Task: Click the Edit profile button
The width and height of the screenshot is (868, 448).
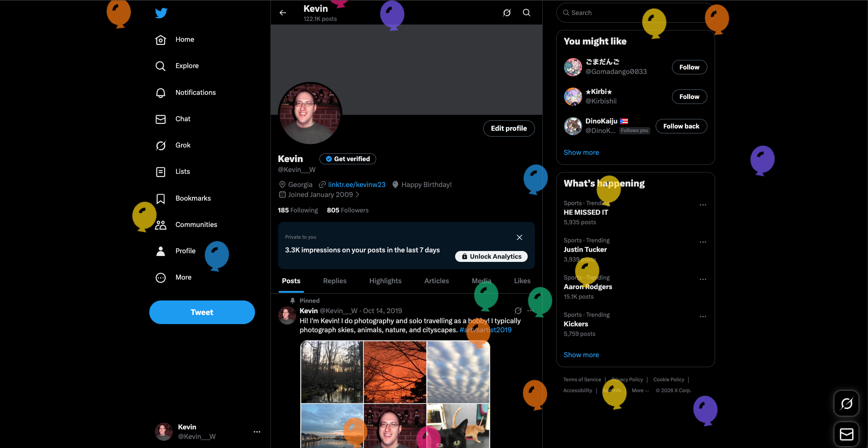Action: 508,128
